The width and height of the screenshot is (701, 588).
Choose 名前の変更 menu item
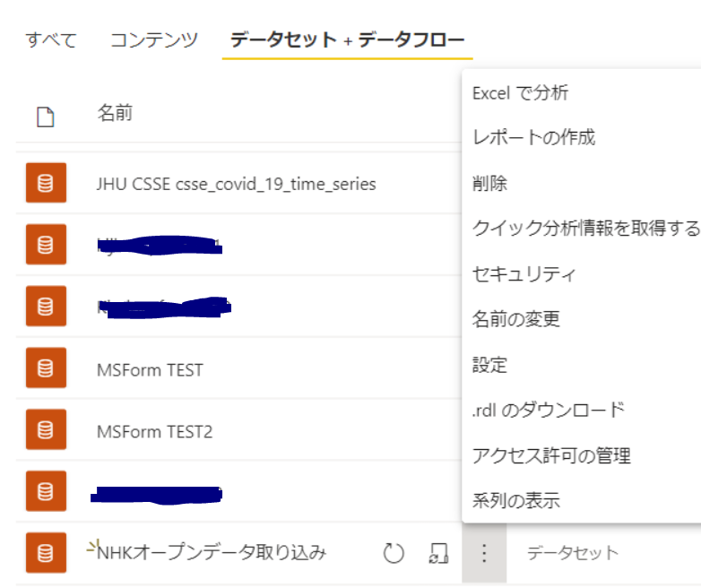click(x=516, y=319)
